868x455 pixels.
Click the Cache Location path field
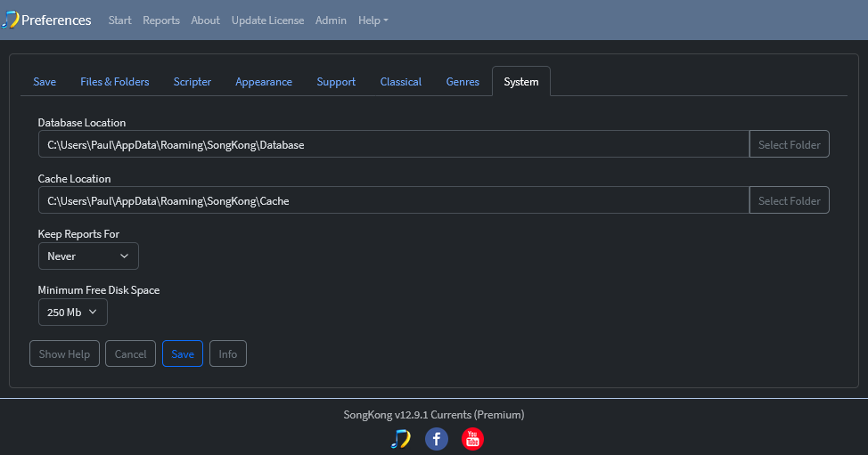pos(394,200)
